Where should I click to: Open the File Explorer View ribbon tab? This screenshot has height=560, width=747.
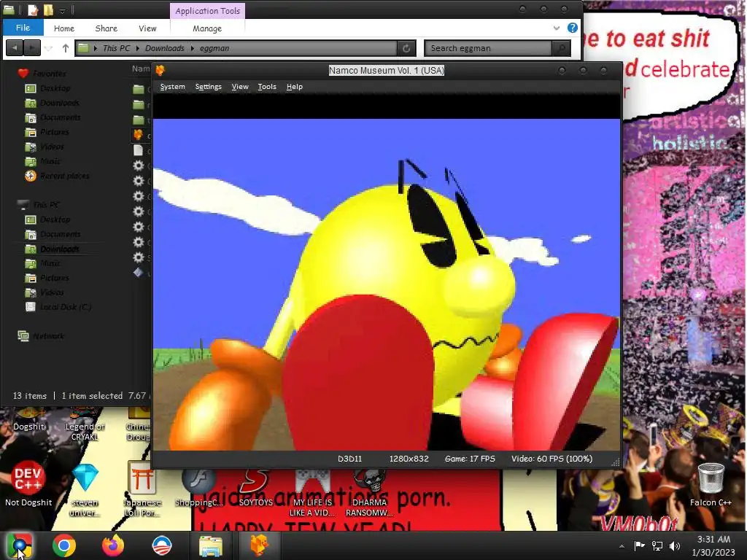147,28
